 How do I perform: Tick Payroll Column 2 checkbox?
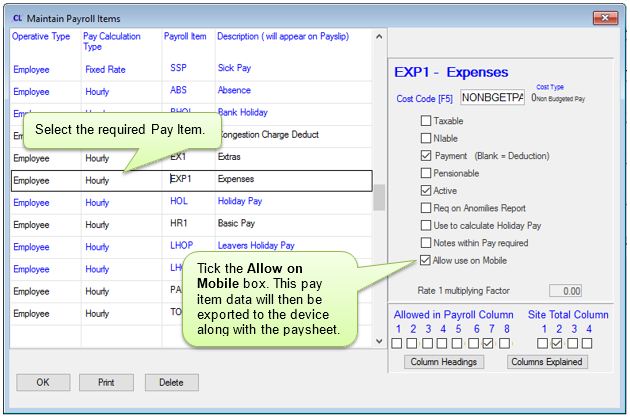[x=411, y=343]
